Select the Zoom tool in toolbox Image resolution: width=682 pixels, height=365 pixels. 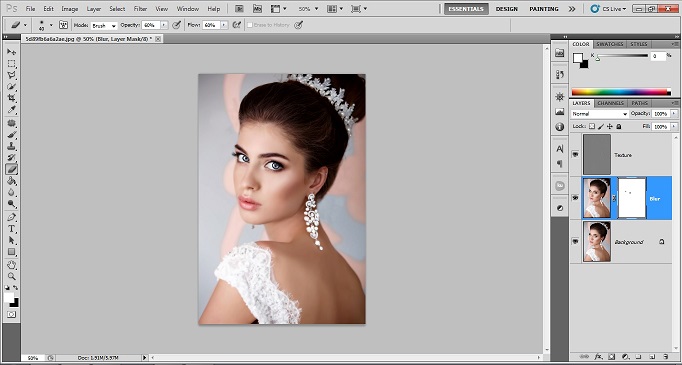[x=11, y=276]
